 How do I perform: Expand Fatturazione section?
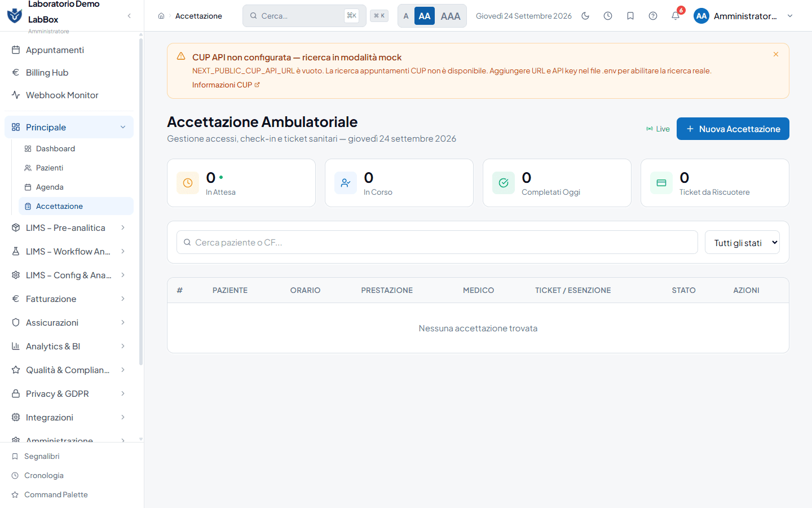(x=69, y=299)
